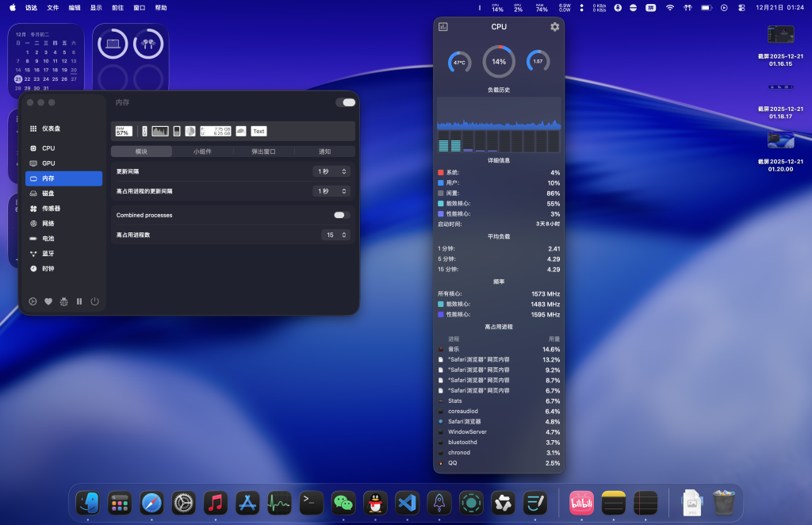
Task: Open Bilibili from the Dock
Action: 582,502
